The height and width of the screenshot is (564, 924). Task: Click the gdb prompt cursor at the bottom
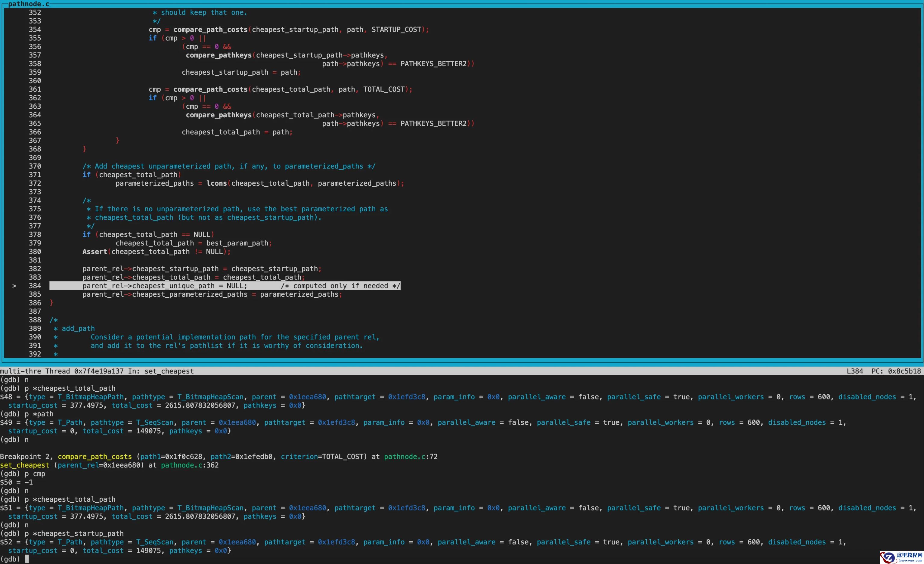26,559
